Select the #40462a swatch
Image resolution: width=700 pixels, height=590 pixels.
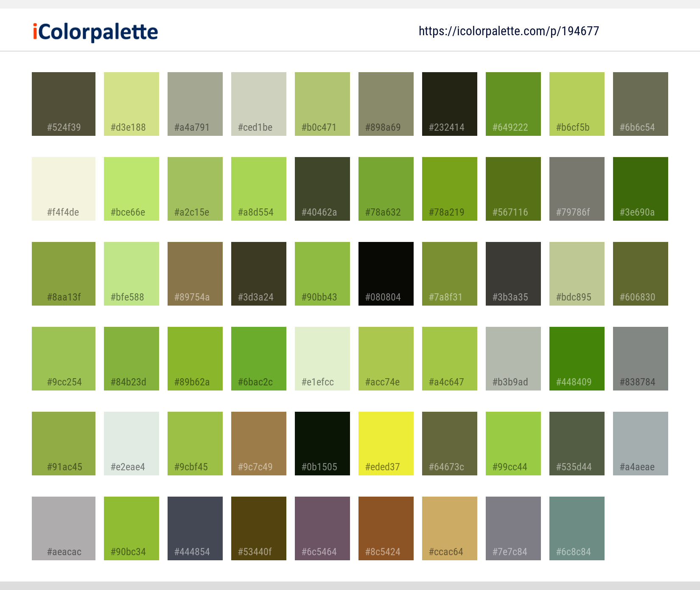[322, 189]
